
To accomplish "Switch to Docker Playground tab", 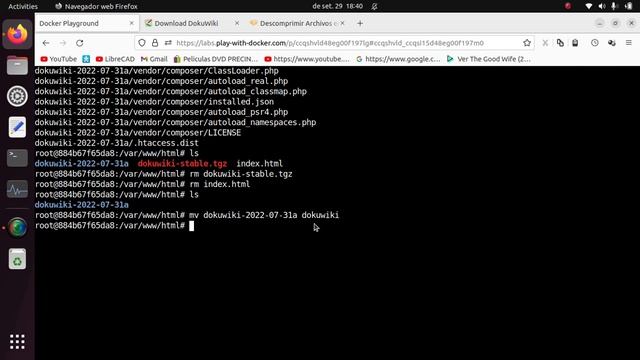I will 86,24.
